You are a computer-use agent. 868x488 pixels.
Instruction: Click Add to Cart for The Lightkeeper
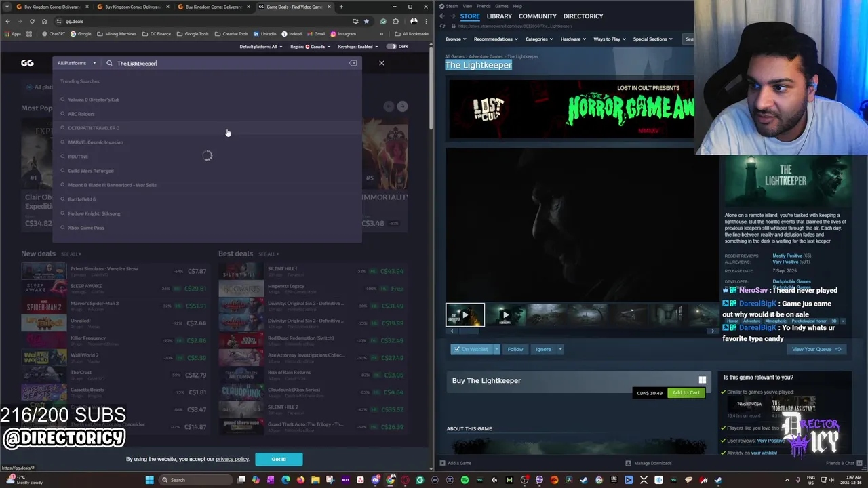[x=686, y=392]
